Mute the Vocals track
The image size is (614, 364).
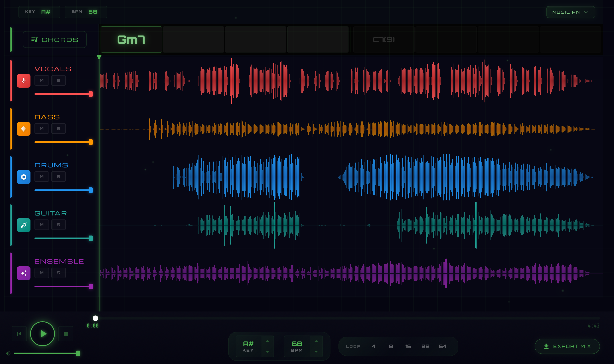[x=42, y=80]
